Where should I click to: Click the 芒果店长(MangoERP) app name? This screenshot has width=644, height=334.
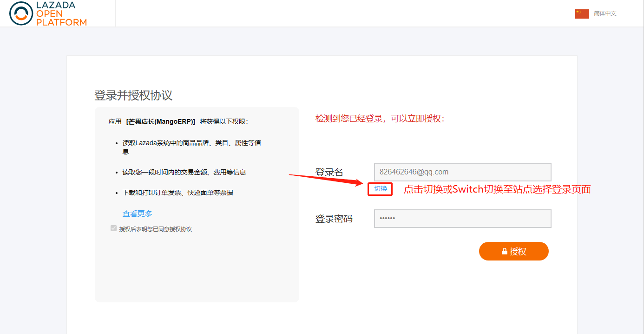point(161,121)
